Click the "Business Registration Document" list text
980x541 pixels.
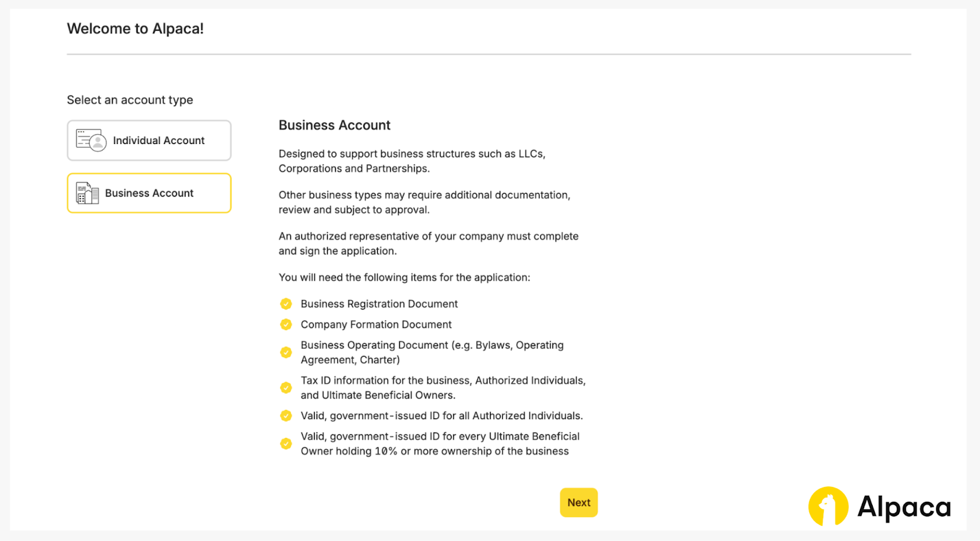coord(379,304)
